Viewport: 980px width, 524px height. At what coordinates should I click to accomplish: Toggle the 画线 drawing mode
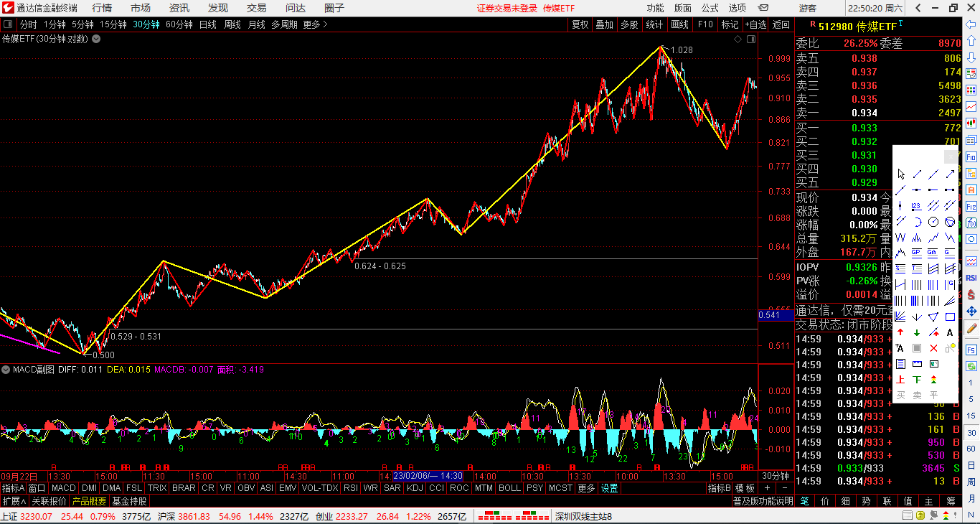tap(679, 24)
